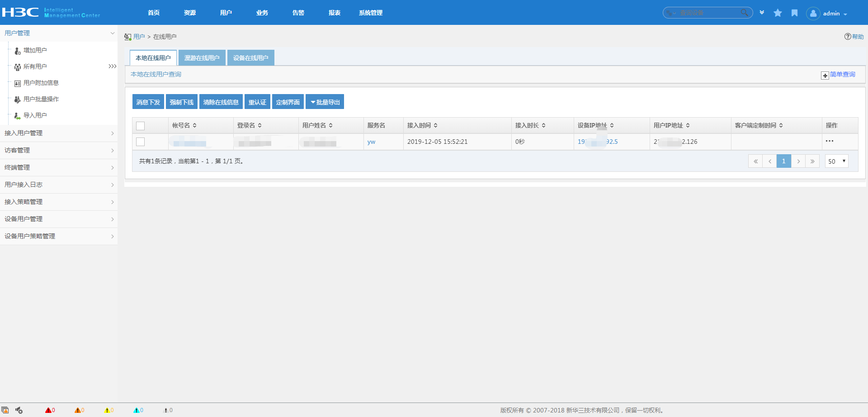This screenshot has width=868, height=417.
Task: Select the 本地在线用户 tab
Action: point(153,57)
